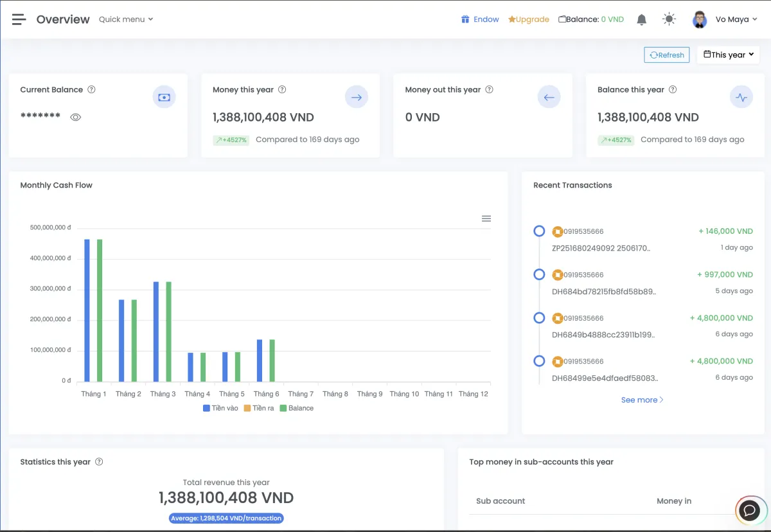The height and width of the screenshot is (532, 771).
Task: Click the Money this year arrow icon
Action: pos(357,98)
